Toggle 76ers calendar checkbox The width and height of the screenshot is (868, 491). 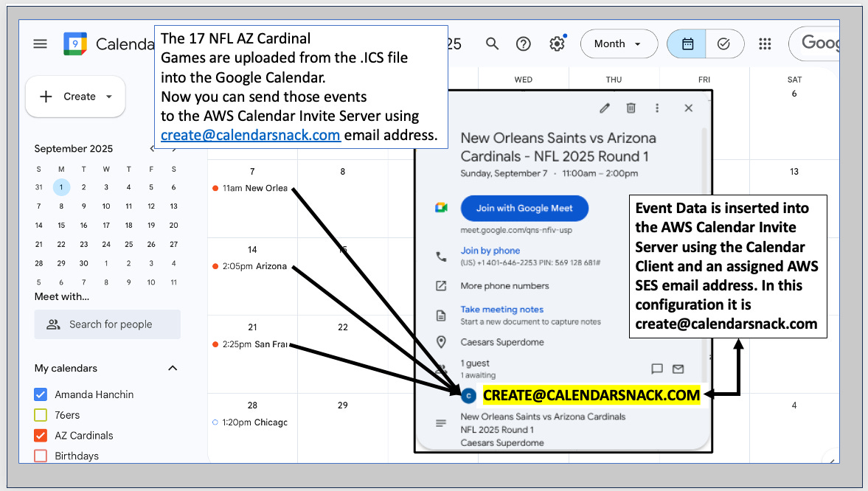click(x=41, y=414)
